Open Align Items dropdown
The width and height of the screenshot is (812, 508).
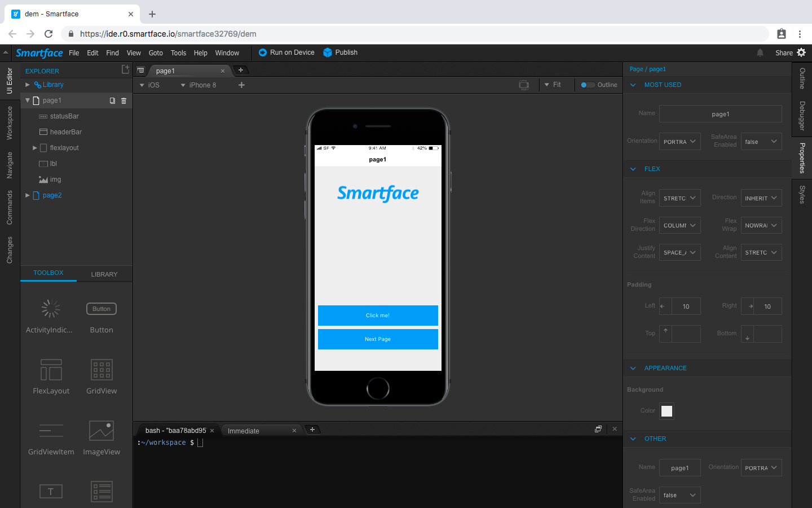680,198
